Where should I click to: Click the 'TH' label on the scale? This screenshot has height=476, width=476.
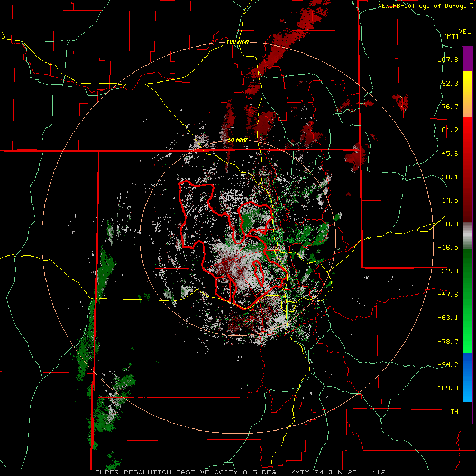click(454, 412)
